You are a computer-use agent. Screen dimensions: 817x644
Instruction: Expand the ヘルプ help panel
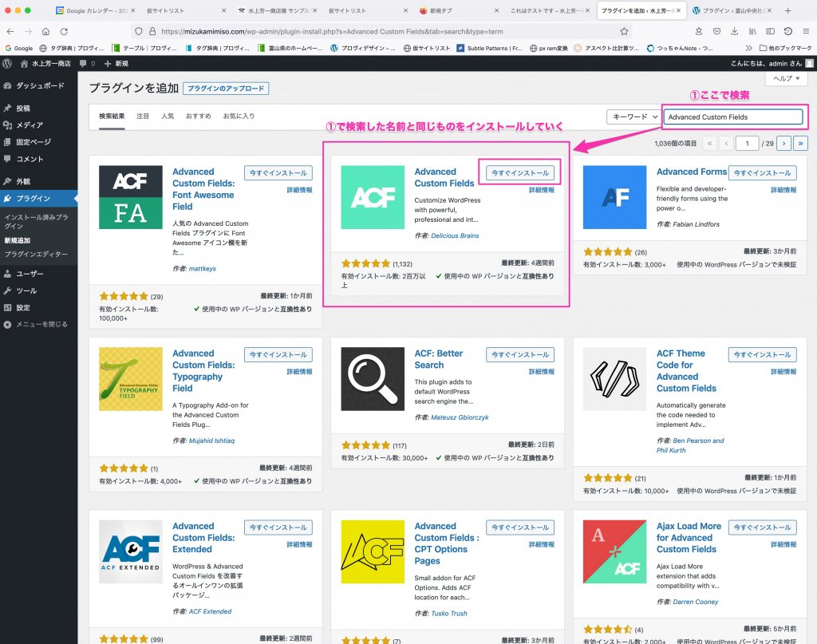786,78
